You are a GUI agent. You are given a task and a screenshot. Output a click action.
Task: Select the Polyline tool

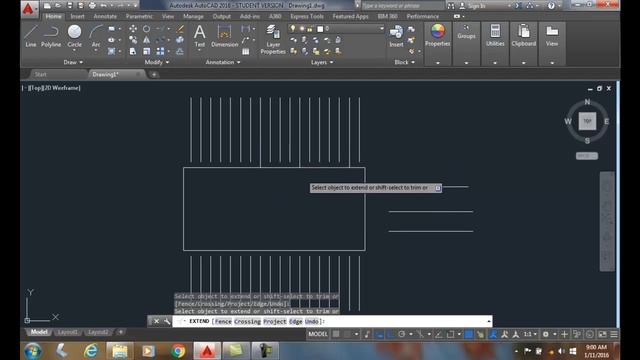click(51, 36)
